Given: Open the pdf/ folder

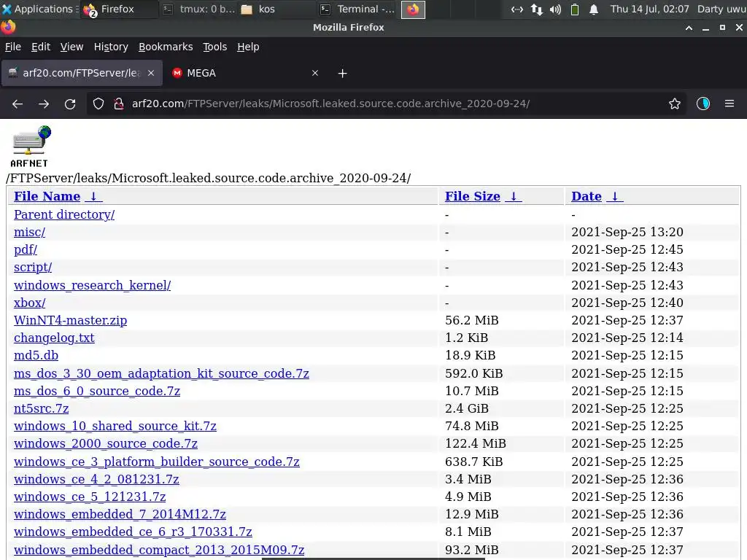Looking at the screenshot, I should pos(26,249).
